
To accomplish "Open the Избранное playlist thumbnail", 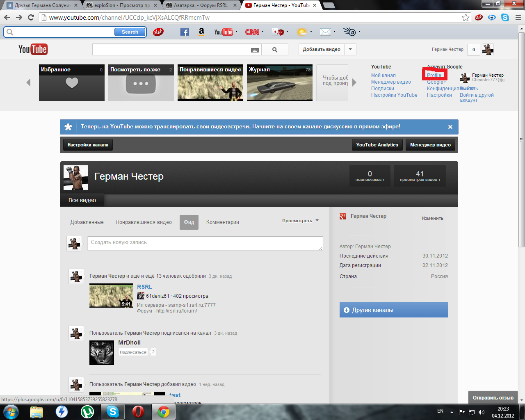I will (x=72, y=82).
